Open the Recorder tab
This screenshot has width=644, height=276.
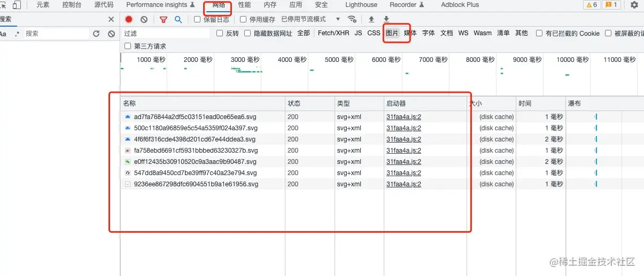(x=407, y=5)
